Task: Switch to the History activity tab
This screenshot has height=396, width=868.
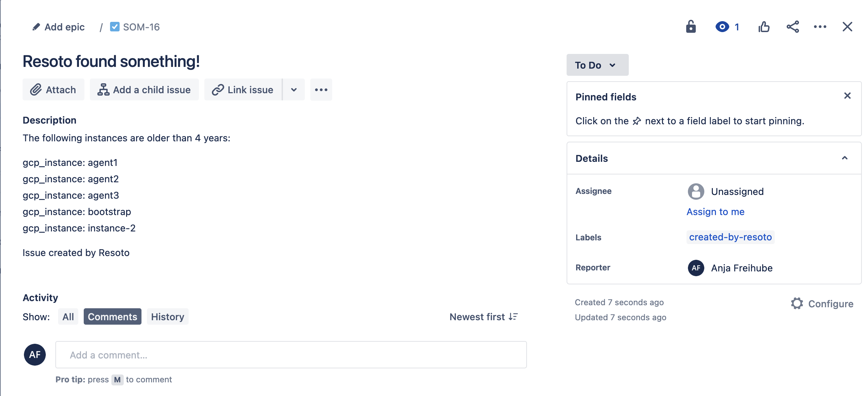Action: [x=168, y=316]
